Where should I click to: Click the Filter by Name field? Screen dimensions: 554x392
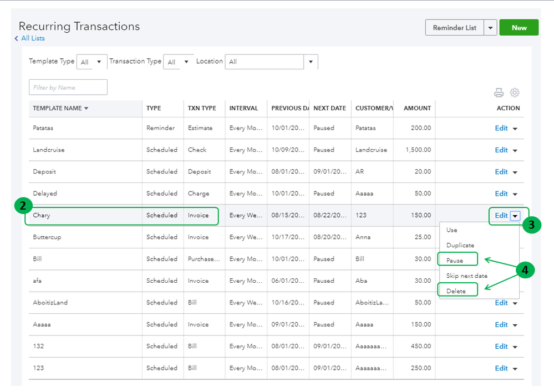[x=68, y=88]
